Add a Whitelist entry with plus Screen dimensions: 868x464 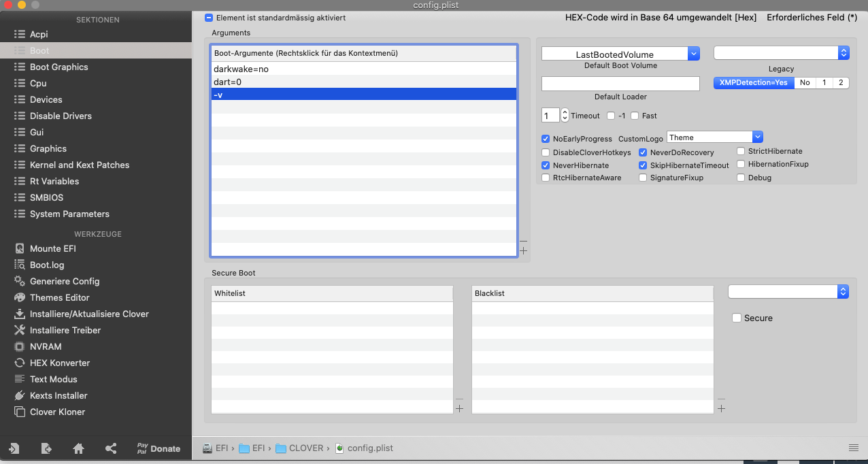click(x=459, y=409)
